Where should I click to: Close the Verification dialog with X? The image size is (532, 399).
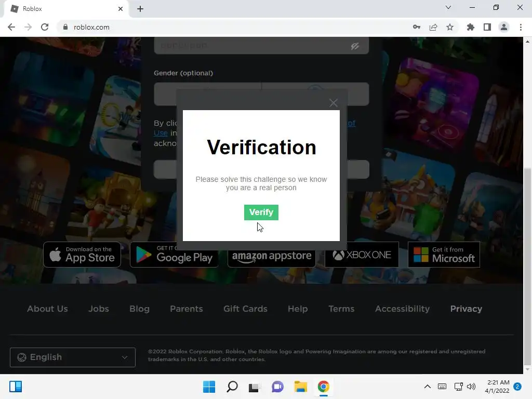click(333, 103)
